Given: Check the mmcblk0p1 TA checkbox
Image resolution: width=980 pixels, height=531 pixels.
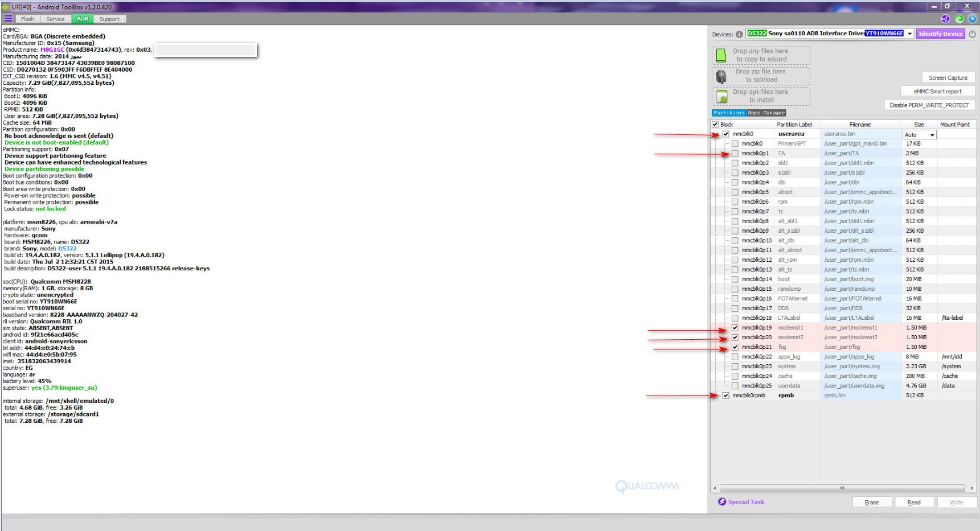Looking at the screenshot, I should 735,153.
